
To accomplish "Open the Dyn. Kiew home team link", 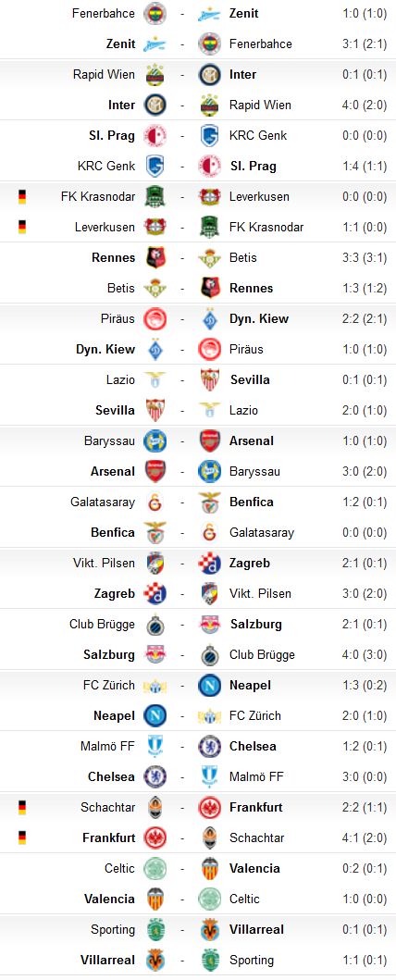I will pos(105,350).
